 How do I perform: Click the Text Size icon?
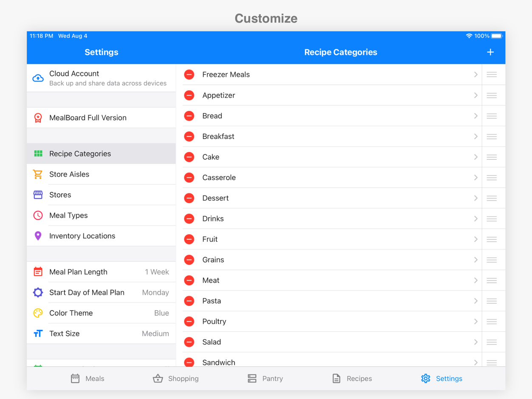(x=38, y=334)
